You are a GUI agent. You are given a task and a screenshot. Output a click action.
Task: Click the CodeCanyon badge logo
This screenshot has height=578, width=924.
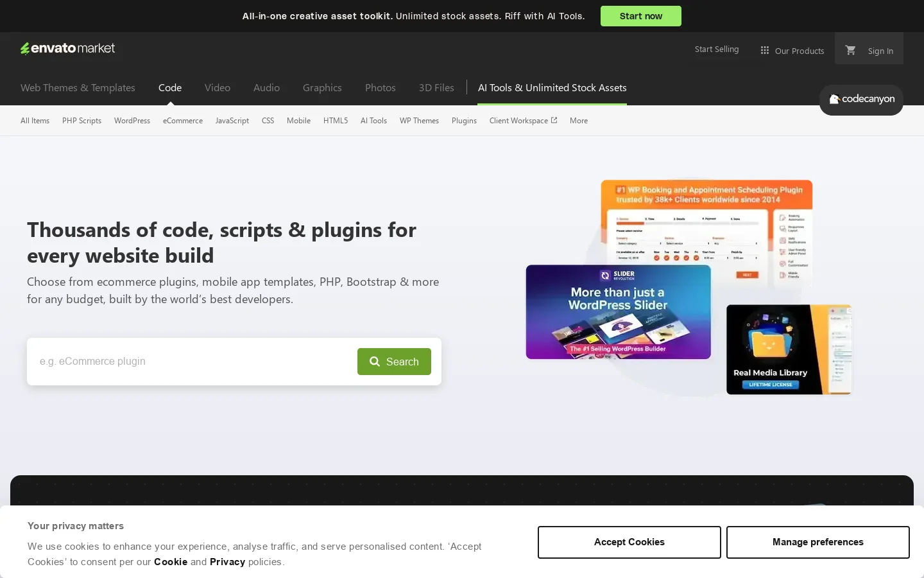(x=861, y=100)
